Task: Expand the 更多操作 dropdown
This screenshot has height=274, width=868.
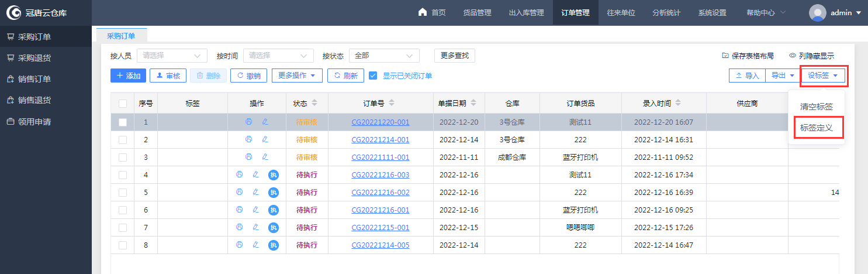Action: tap(297, 76)
